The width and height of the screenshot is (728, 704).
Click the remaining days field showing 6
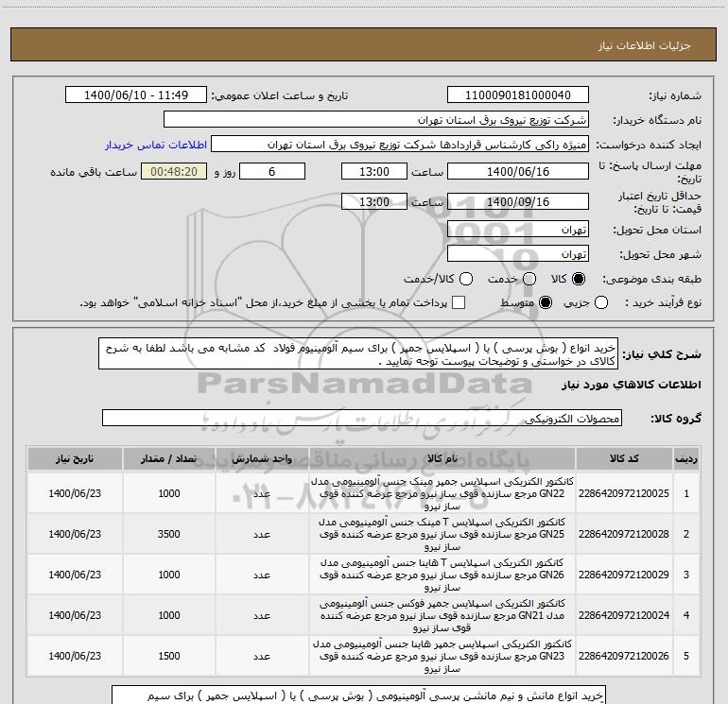272,171
